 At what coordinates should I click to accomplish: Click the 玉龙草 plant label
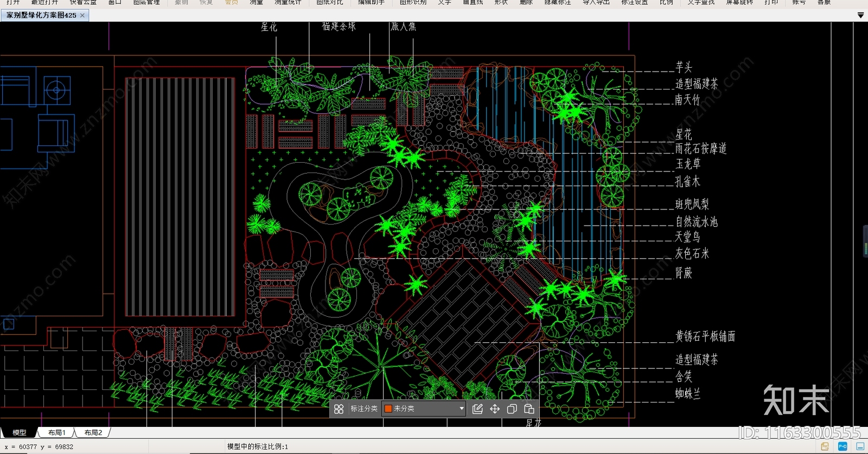(688, 164)
